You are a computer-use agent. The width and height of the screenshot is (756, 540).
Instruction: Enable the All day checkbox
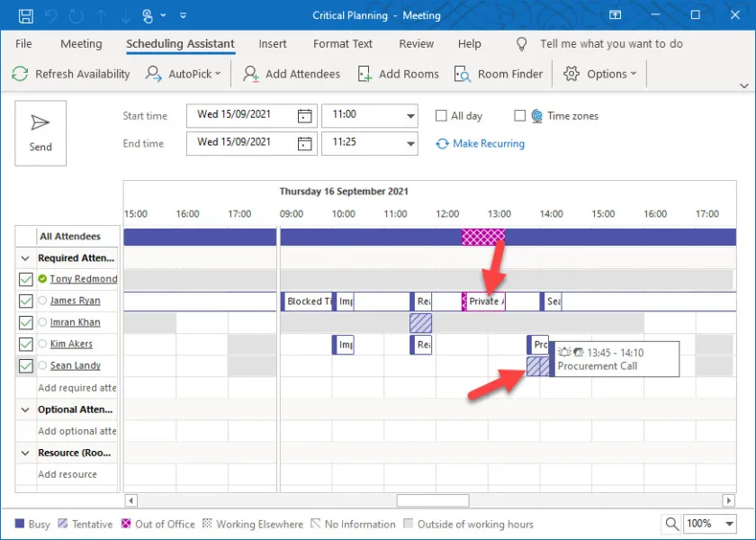pos(441,115)
